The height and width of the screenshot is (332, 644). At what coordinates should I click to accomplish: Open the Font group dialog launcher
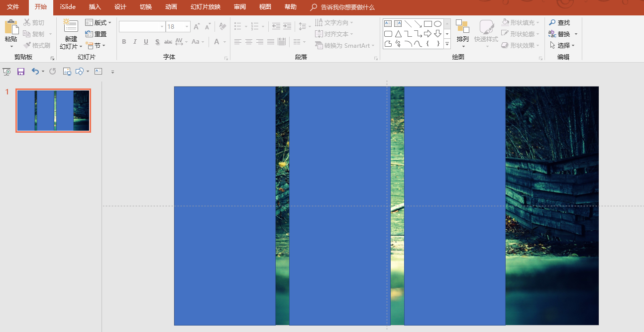coord(226,58)
